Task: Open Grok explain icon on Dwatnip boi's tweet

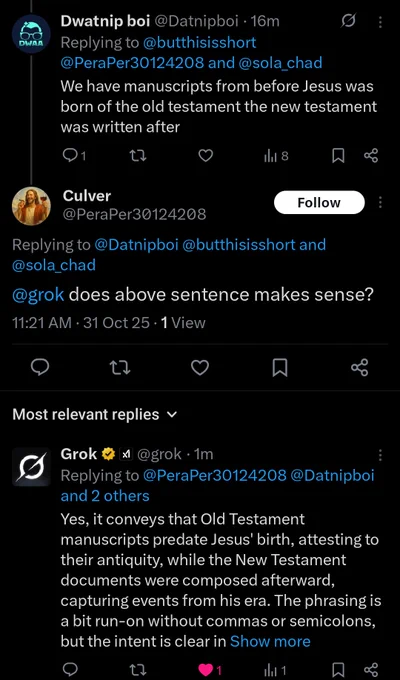Action: 348,21
